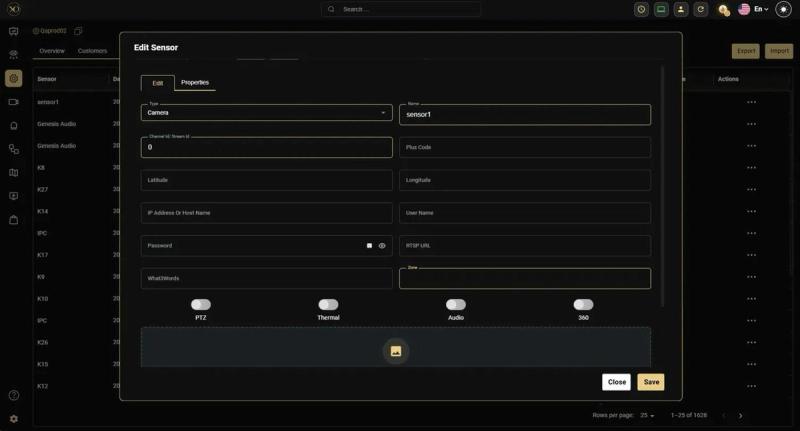Click the image upload icon in dialog
The width and height of the screenshot is (800, 431).
396,351
